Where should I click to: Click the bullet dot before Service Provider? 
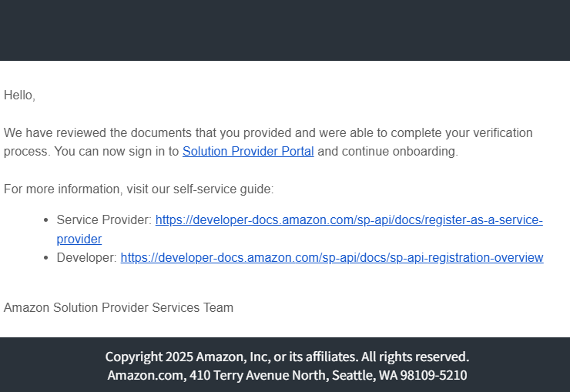click(48, 220)
